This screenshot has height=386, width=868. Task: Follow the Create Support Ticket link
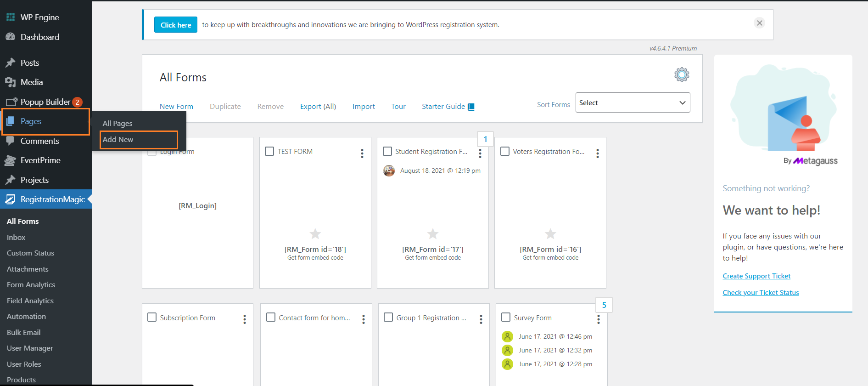pos(756,276)
